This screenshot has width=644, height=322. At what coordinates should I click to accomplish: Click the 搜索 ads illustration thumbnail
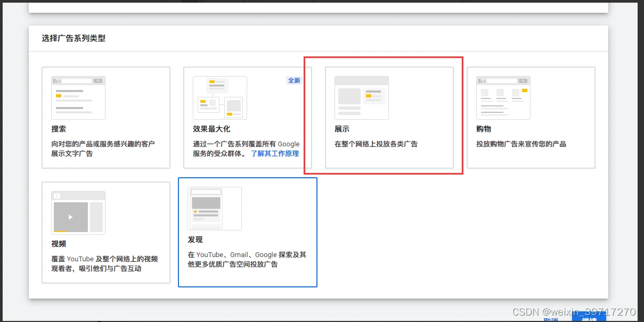tap(78, 98)
